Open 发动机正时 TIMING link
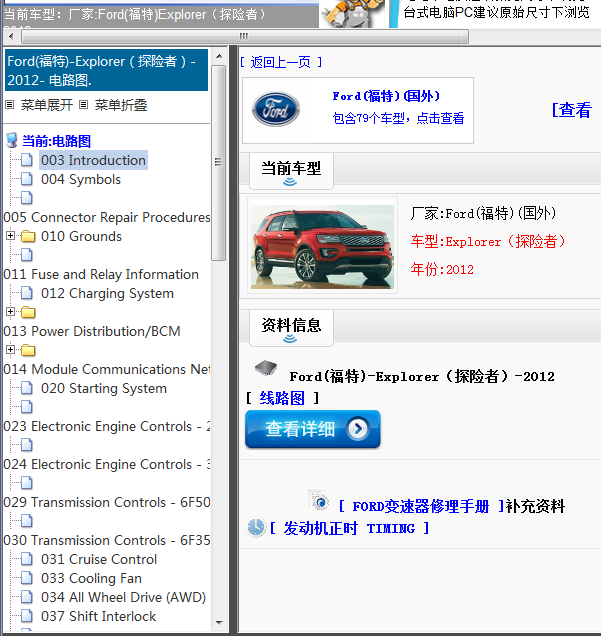This screenshot has height=636, width=601. click(x=349, y=528)
